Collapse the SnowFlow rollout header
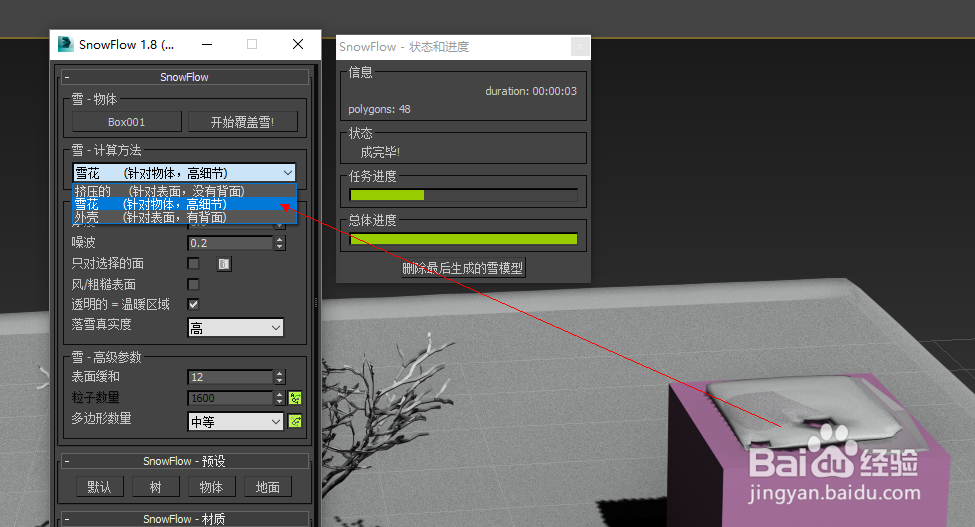This screenshot has width=975, height=527. 184,77
